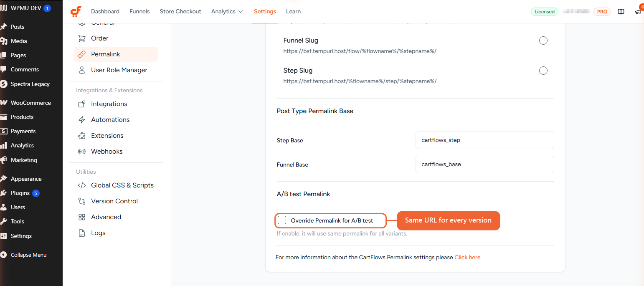Click the CartFlows logo icon

coord(76,12)
